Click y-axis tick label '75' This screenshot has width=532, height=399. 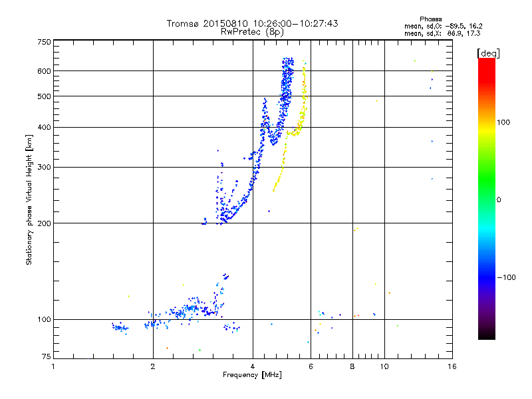click(x=47, y=356)
